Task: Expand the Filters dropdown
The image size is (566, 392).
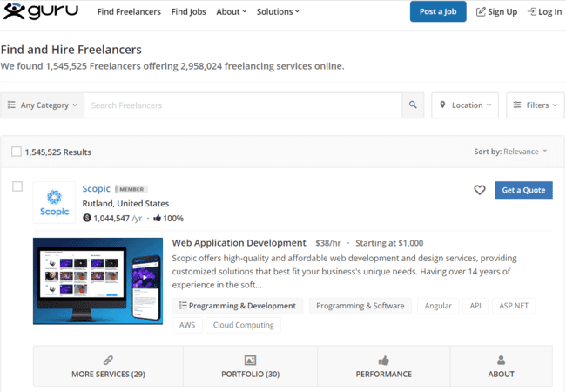Action: [536, 105]
